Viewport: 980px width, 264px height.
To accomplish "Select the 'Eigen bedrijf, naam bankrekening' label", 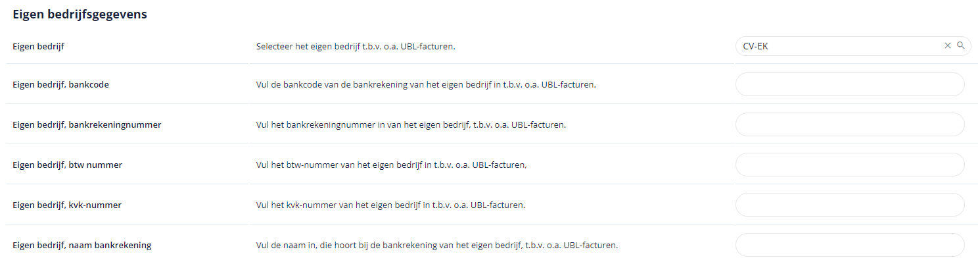I will point(82,245).
